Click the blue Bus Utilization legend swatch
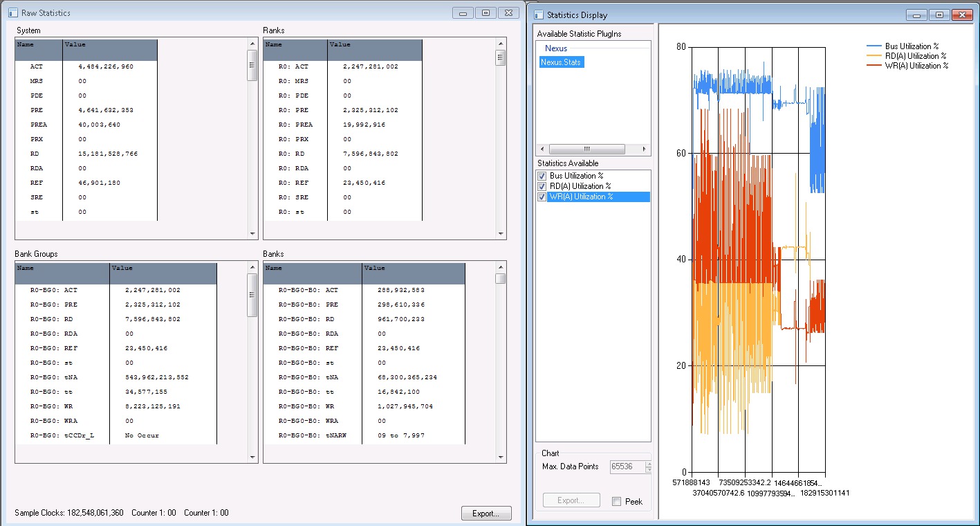Image resolution: width=980 pixels, height=526 pixels. click(x=874, y=46)
